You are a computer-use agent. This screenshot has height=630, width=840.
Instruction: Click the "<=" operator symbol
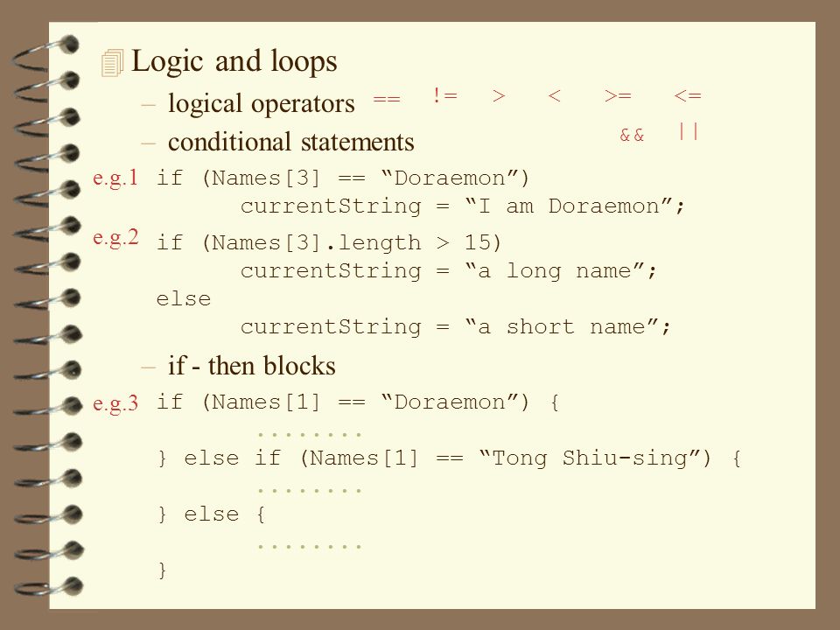pos(688,96)
